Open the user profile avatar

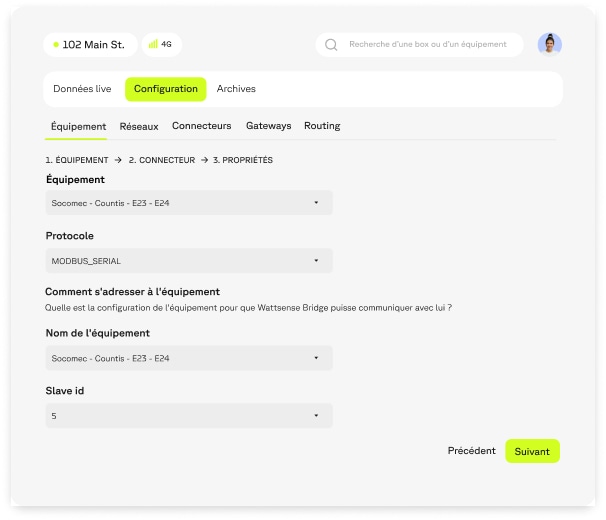tap(549, 44)
